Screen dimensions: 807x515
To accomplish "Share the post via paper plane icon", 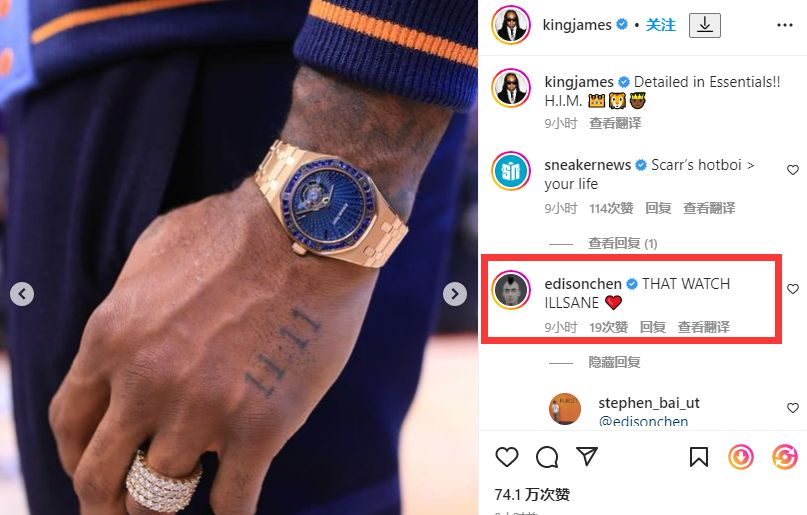I will [x=587, y=456].
